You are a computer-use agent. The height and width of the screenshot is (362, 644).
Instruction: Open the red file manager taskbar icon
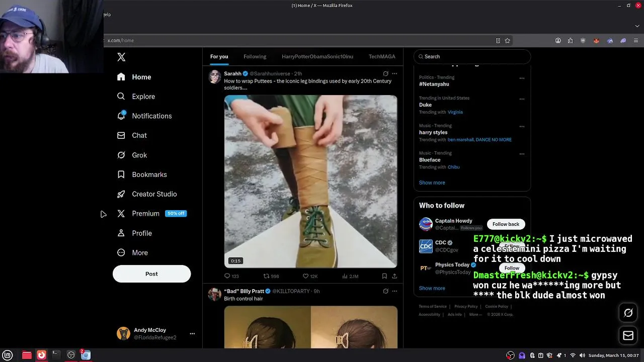pos(27,355)
